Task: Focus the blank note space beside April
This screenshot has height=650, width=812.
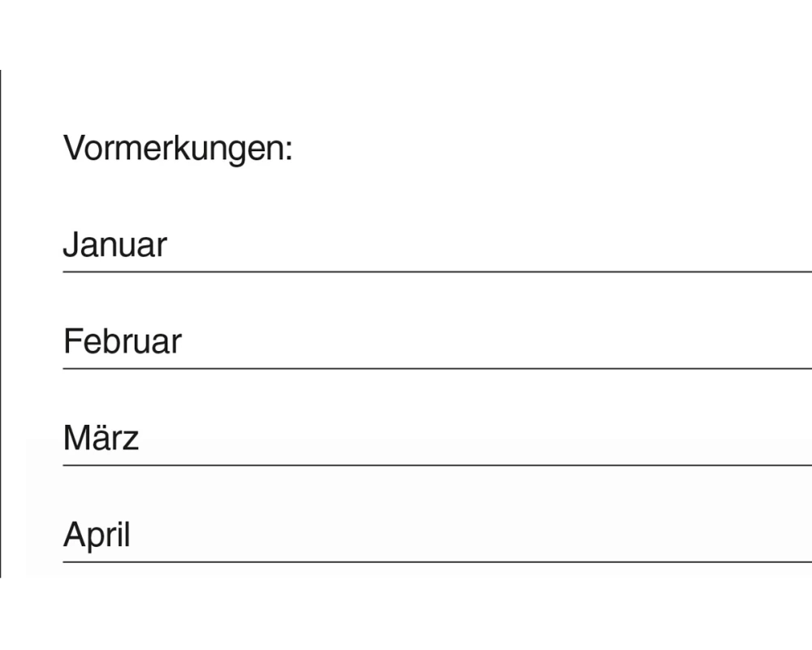Action: point(487,538)
